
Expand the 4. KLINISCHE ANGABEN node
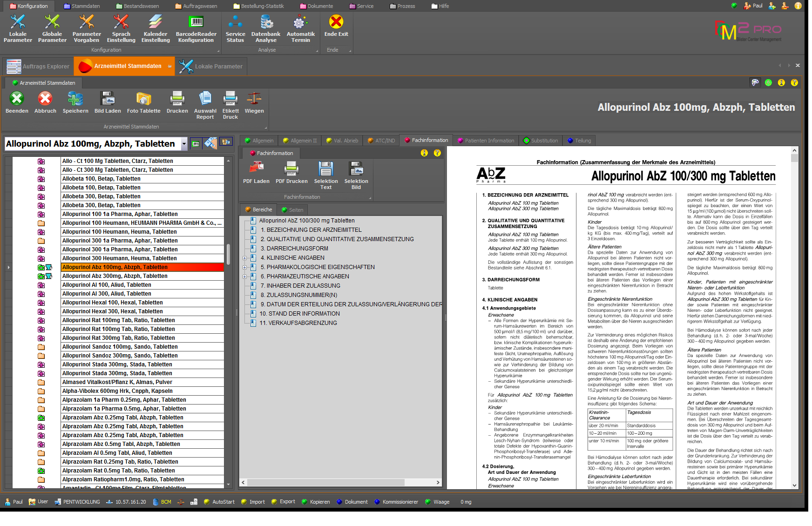pos(245,258)
